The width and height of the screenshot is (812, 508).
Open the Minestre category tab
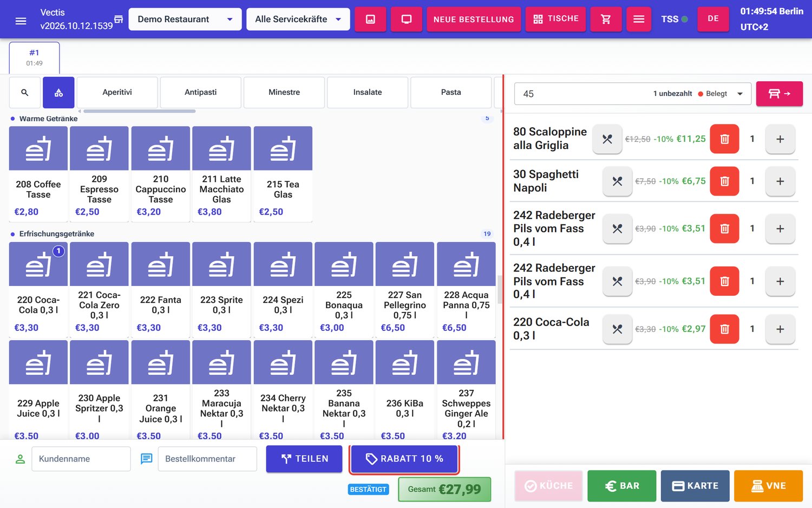[284, 93]
